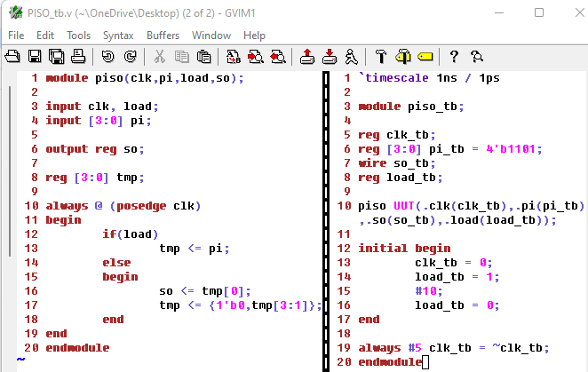Open the Window menu
Image resolution: width=588 pixels, height=372 pixels.
point(211,35)
